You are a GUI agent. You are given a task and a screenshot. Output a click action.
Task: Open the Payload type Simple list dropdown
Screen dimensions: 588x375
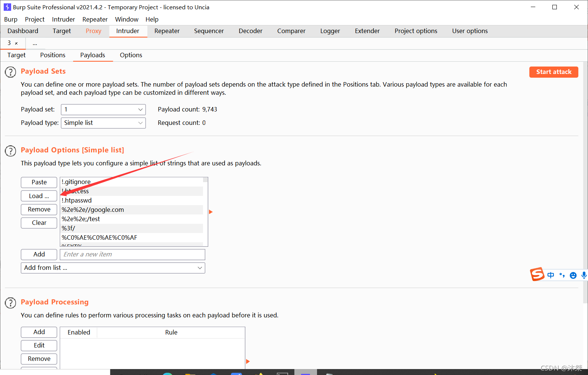tap(103, 123)
